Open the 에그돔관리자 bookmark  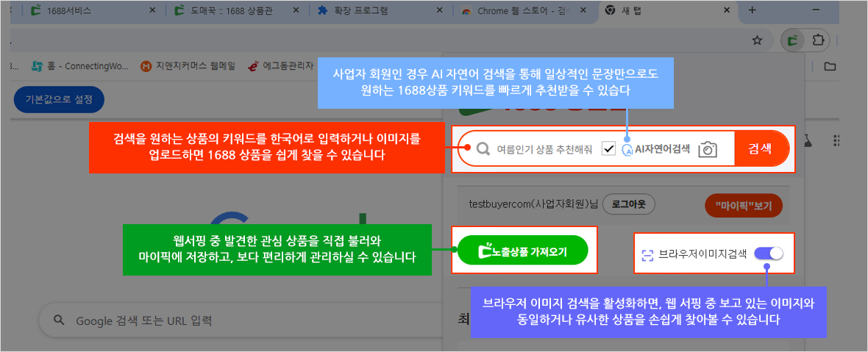pos(281,66)
